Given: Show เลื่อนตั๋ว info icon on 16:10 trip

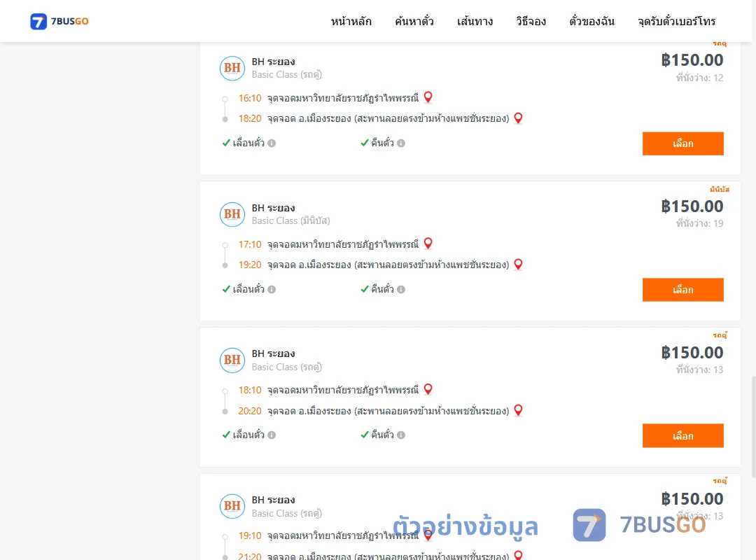Looking at the screenshot, I should tap(272, 143).
